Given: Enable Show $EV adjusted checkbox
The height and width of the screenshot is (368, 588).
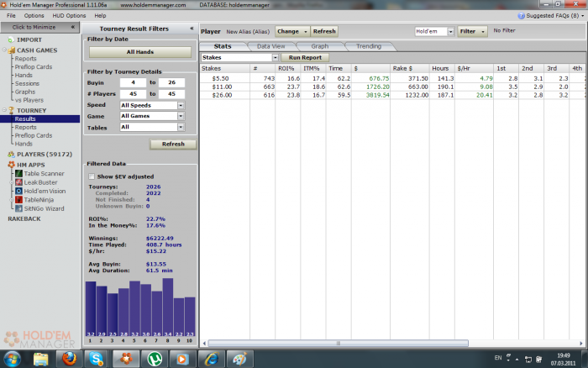Looking at the screenshot, I should pyautogui.click(x=92, y=176).
